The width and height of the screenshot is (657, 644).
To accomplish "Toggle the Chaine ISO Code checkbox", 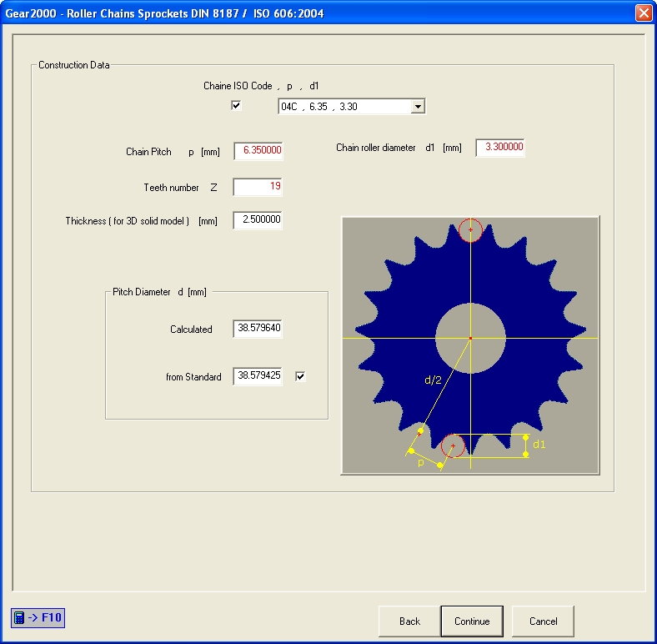I will click(x=236, y=105).
